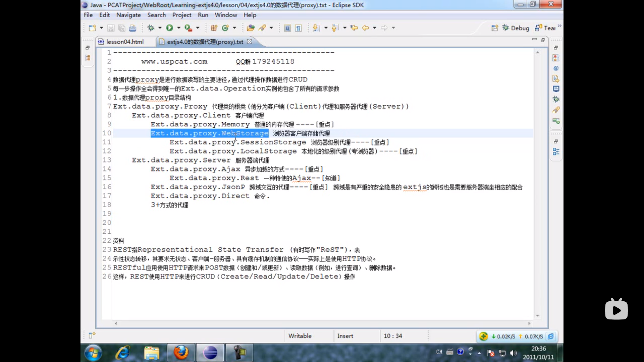Click the Print toolbar icon

click(133, 28)
